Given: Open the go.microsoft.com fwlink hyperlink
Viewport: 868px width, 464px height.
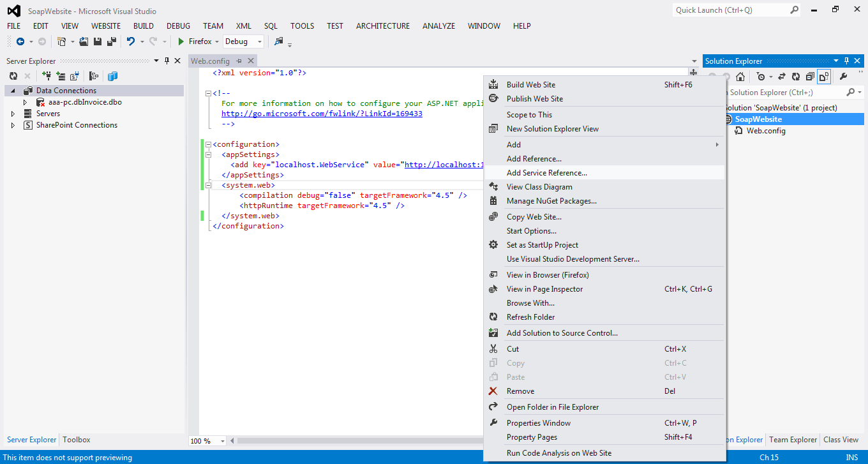Looking at the screenshot, I should click(x=322, y=114).
